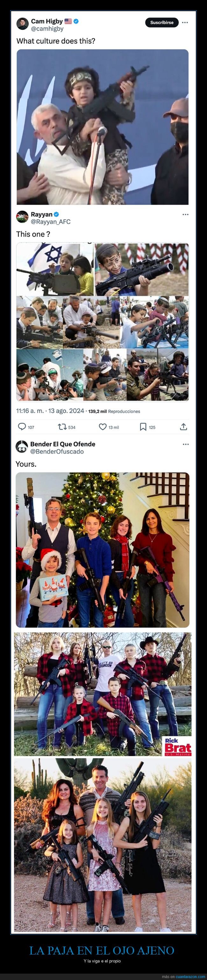Bookmark the tweet with 125 saves
Image resolution: width=207 pixels, height=980 pixels.
[143, 427]
